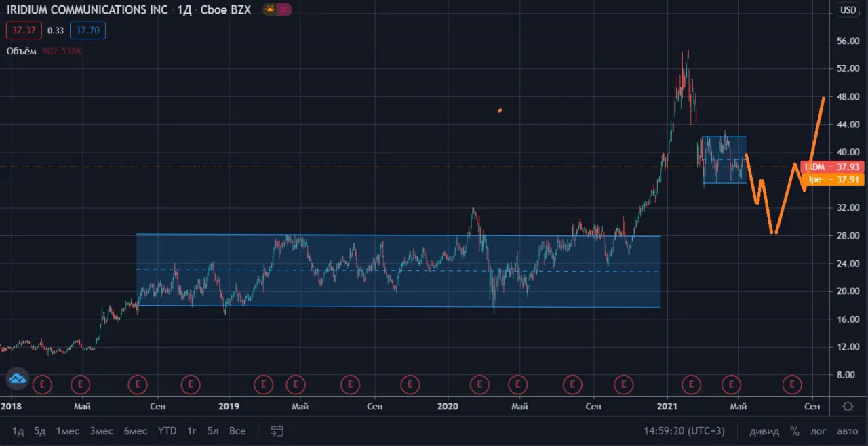Click the earnings marker above Май 2021
This screenshot has height=446, width=868.
[731, 384]
